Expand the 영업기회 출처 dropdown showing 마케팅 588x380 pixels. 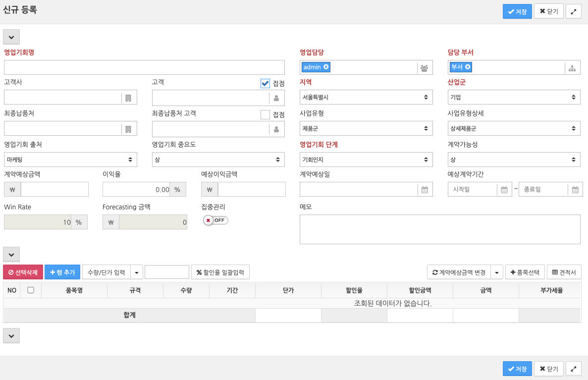pos(70,160)
